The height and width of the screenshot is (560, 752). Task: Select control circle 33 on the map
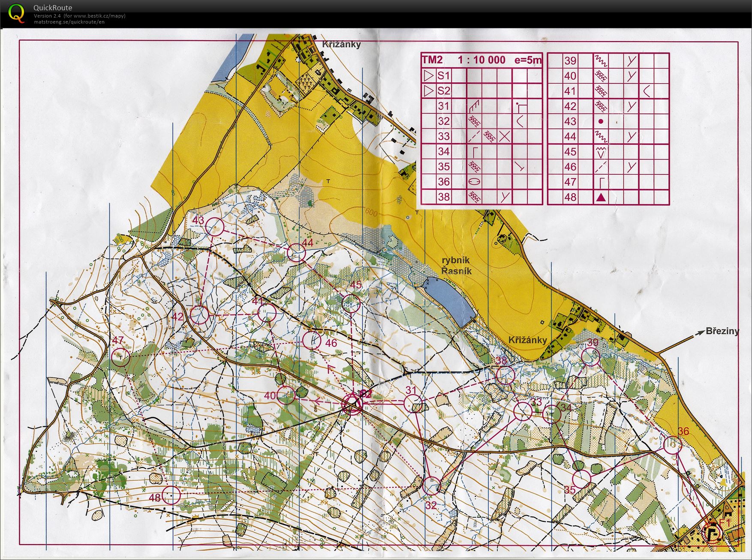(x=523, y=411)
